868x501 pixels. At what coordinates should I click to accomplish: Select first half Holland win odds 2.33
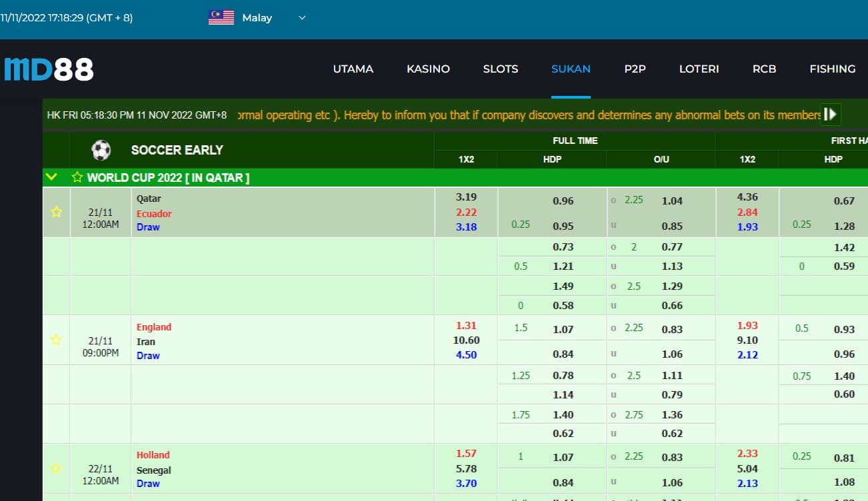(x=747, y=454)
